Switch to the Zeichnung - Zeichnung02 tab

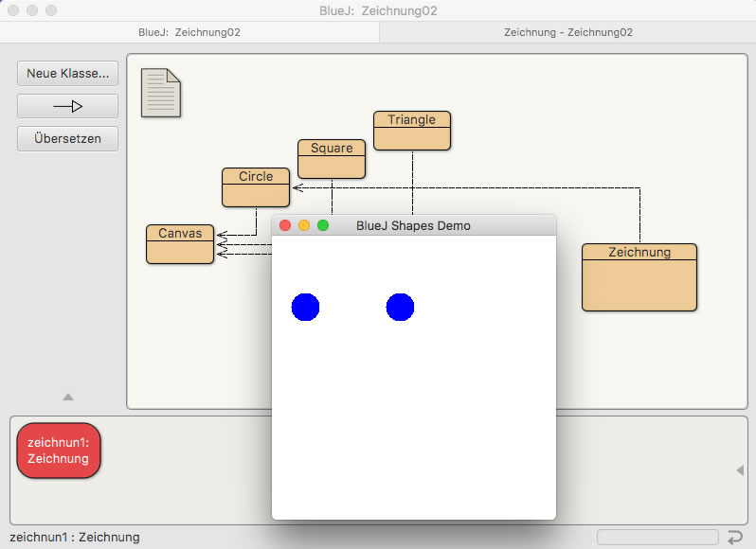pos(567,31)
